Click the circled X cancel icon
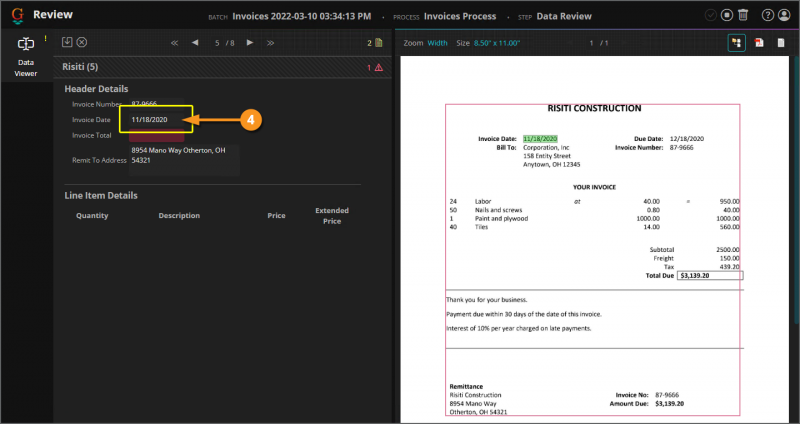Image resolution: width=800 pixels, height=424 pixels. [82, 42]
